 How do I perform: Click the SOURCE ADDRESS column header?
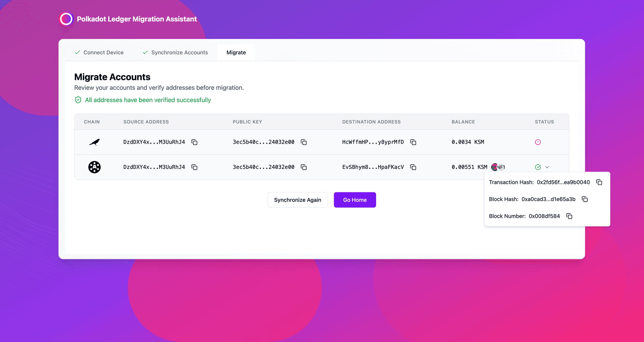click(146, 122)
